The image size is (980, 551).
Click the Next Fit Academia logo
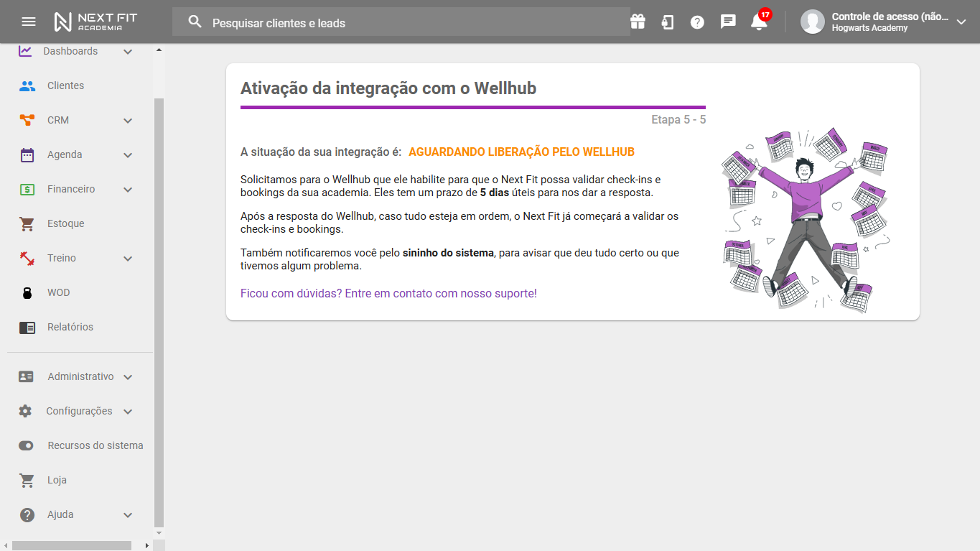pos(95,22)
